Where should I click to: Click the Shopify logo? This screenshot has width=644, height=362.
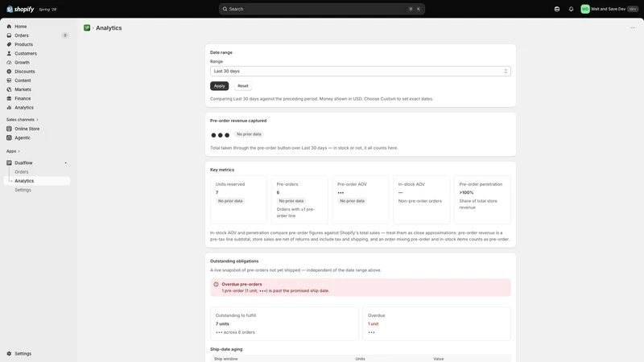(20, 9)
